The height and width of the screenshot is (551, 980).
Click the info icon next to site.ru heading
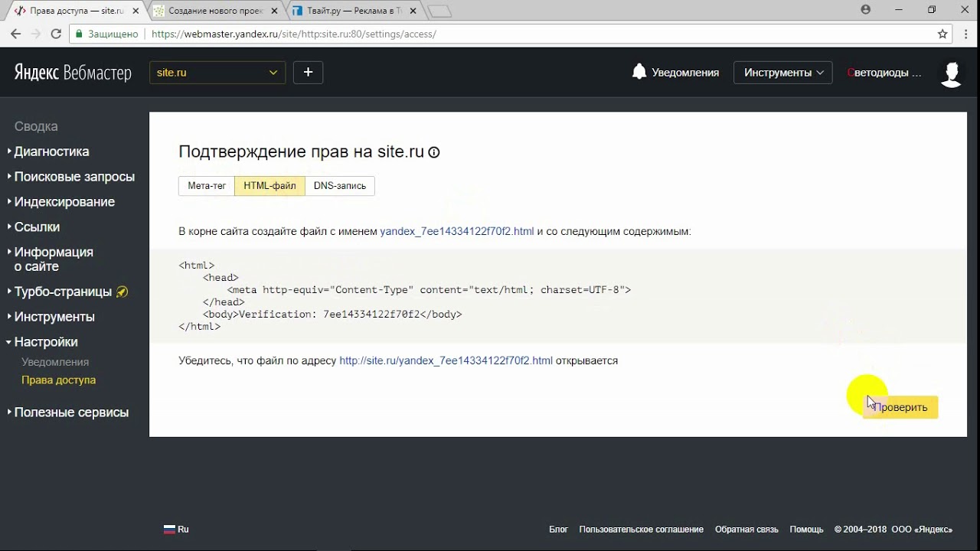pyautogui.click(x=434, y=152)
